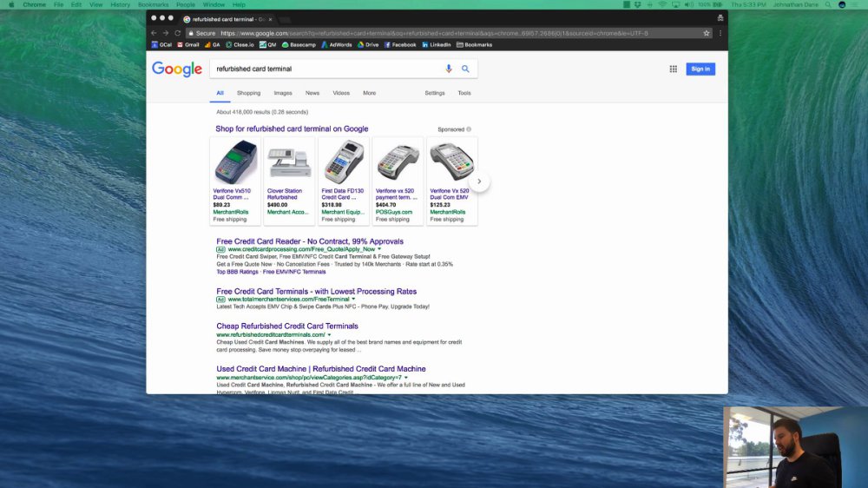Open dropdown arrow beside creditcardprocessing.com URL
The image size is (868, 488).
pyautogui.click(x=379, y=249)
